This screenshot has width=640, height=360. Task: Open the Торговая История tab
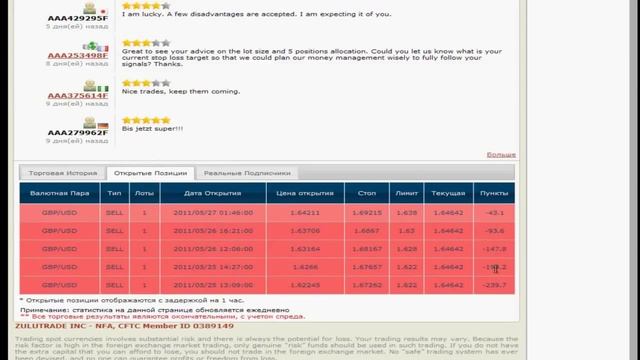(63, 173)
